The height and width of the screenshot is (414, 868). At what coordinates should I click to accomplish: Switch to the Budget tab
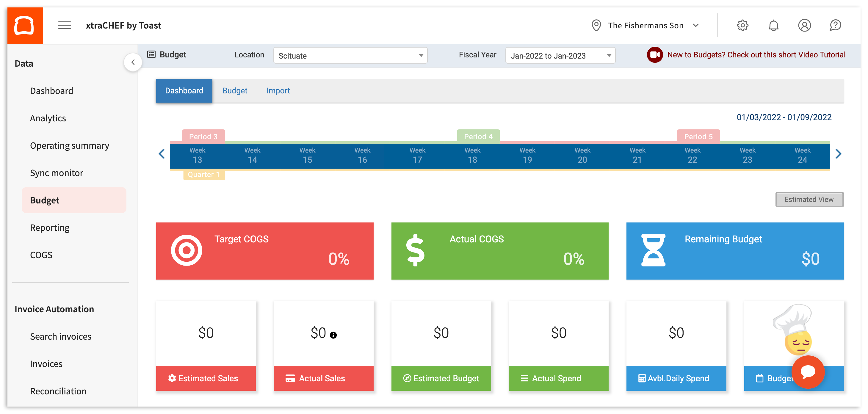coord(234,91)
